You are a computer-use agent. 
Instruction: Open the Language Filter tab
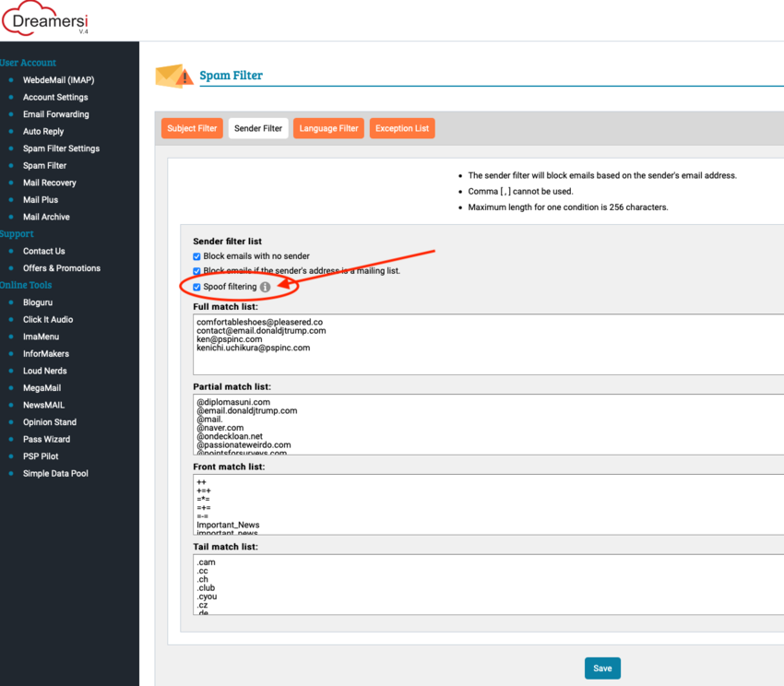pyautogui.click(x=328, y=128)
